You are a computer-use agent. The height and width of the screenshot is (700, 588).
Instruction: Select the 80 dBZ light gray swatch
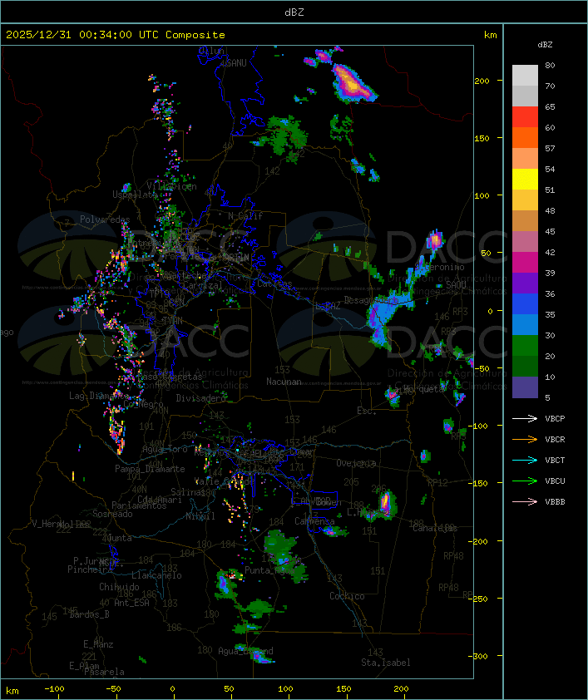coord(525,75)
